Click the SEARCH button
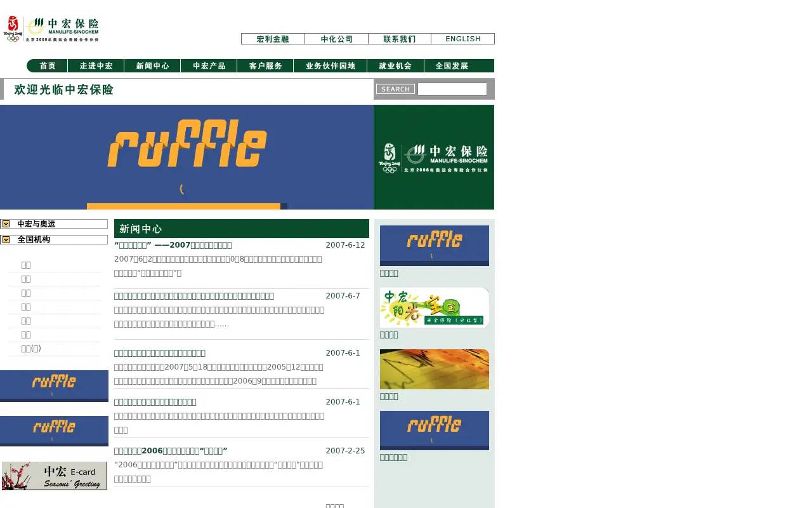812x508 pixels. pyautogui.click(x=395, y=89)
